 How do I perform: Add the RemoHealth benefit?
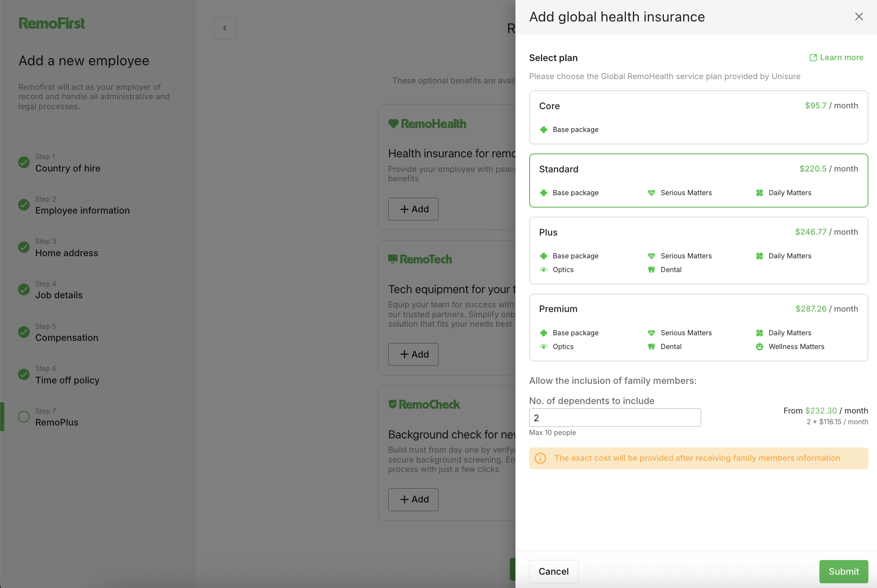tap(413, 209)
